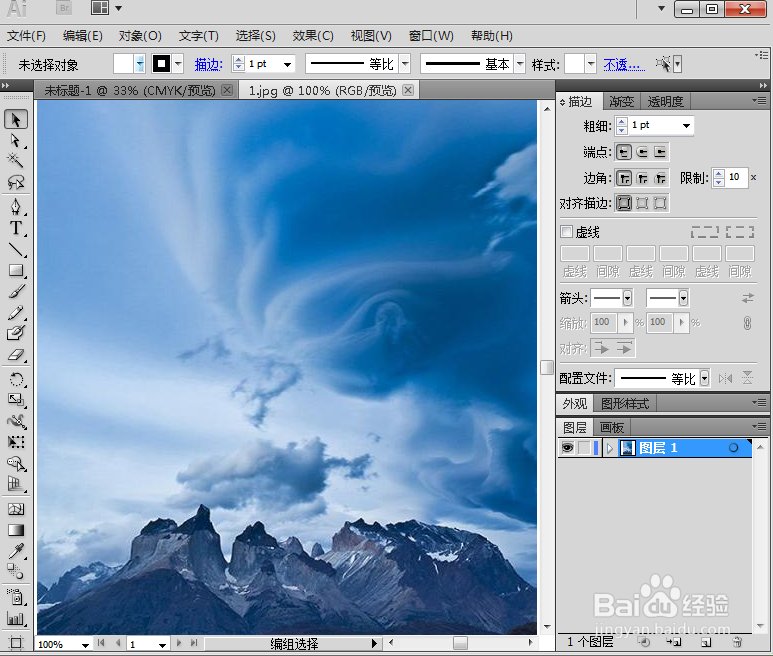Open the 粗细 weight dropdown in stroke panel

(686, 126)
